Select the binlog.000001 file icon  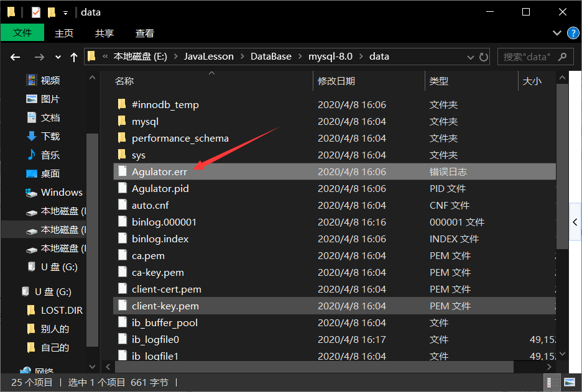click(x=122, y=222)
